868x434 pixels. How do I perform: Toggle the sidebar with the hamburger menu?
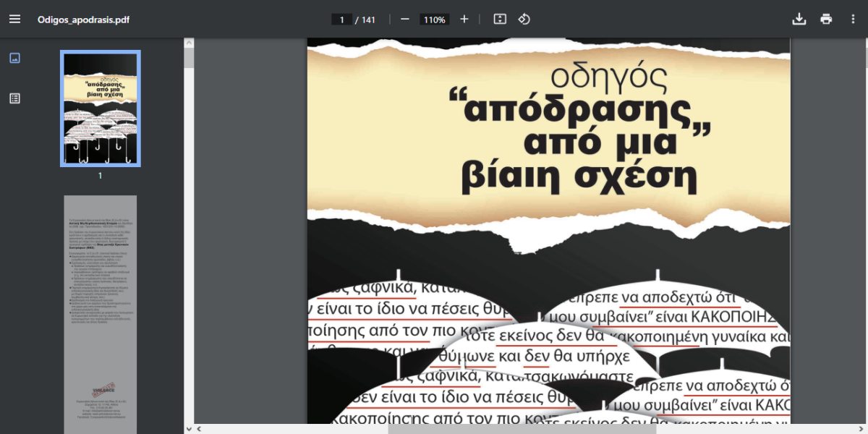[x=14, y=20]
